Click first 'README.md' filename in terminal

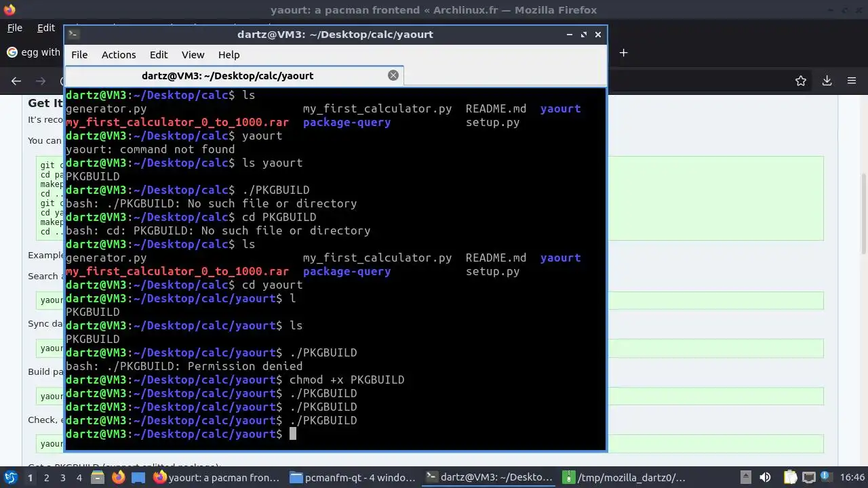click(496, 108)
